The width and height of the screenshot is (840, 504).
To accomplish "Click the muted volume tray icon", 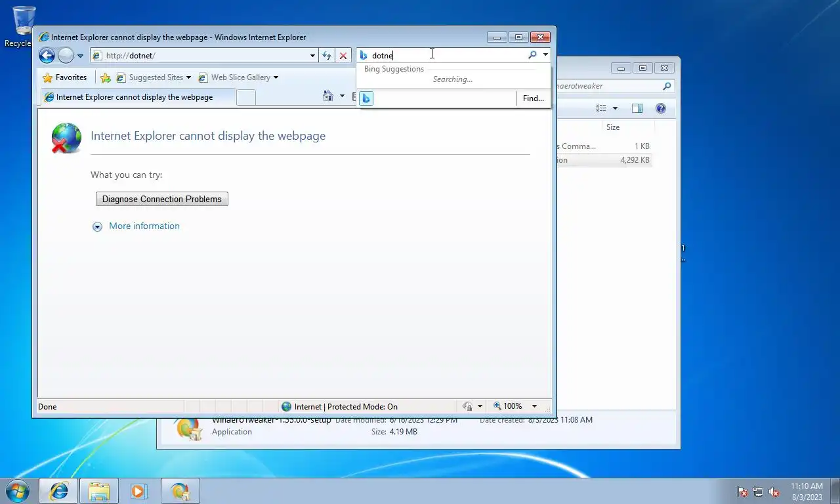I will (x=774, y=492).
